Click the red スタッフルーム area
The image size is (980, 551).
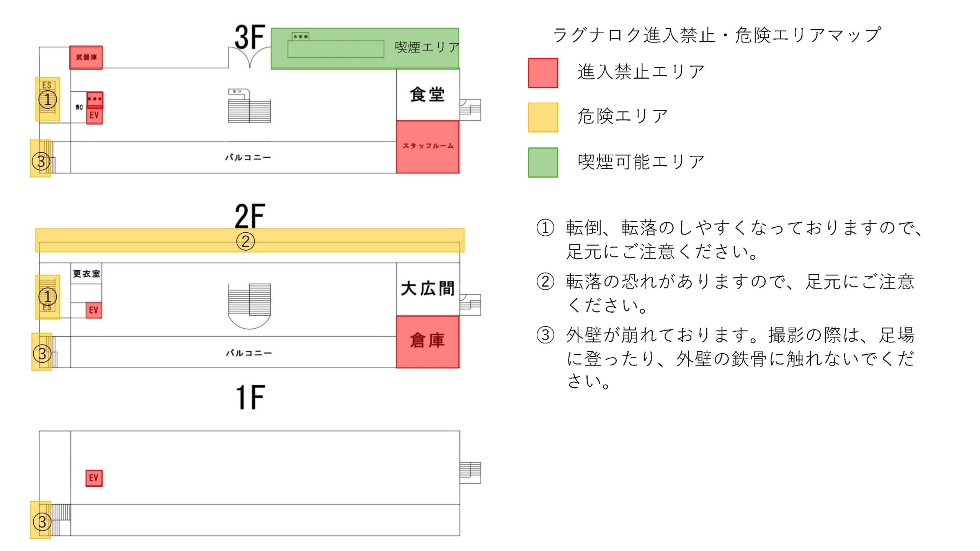click(428, 147)
